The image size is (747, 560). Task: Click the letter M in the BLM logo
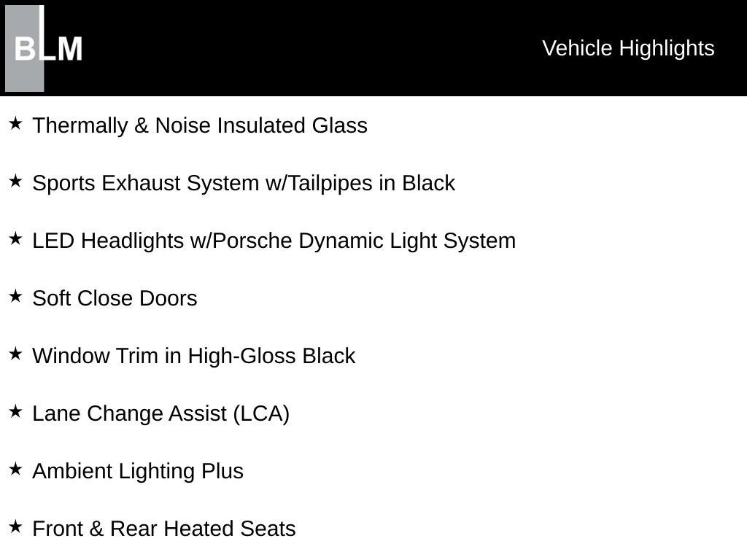[70, 50]
